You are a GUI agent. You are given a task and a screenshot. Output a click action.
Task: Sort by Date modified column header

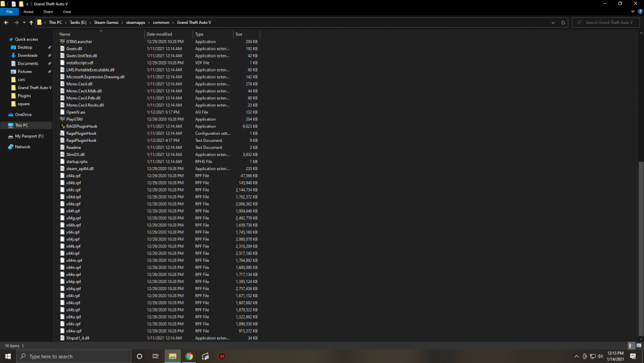click(x=169, y=34)
